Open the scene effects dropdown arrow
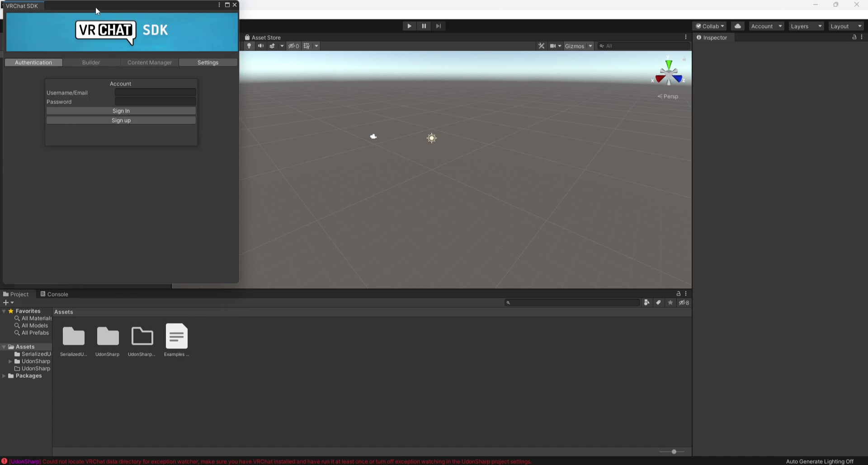The height and width of the screenshot is (465, 868). 282,46
